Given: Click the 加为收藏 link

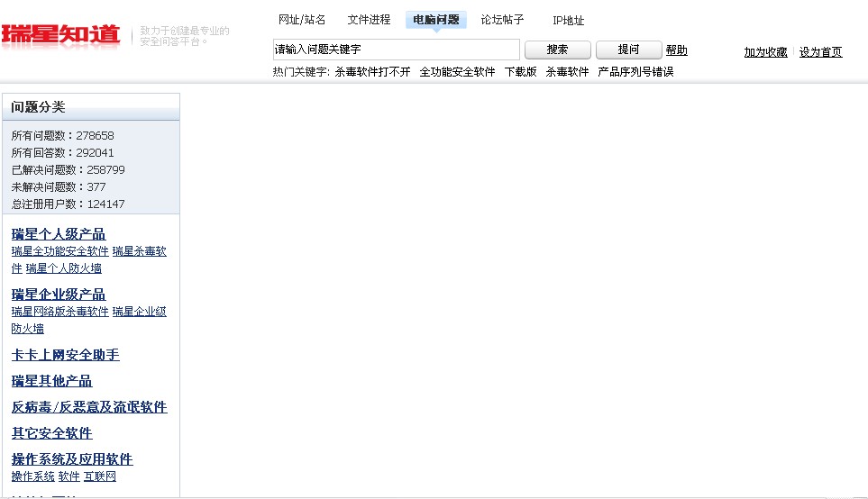Looking at the screenshot, I should click(765, 52).
